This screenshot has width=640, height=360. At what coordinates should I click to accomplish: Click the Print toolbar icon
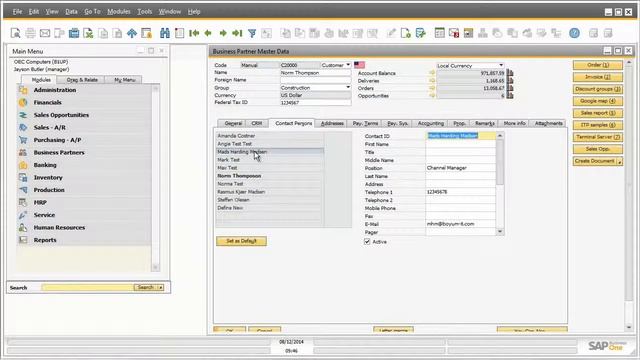(x=30, y=33)
